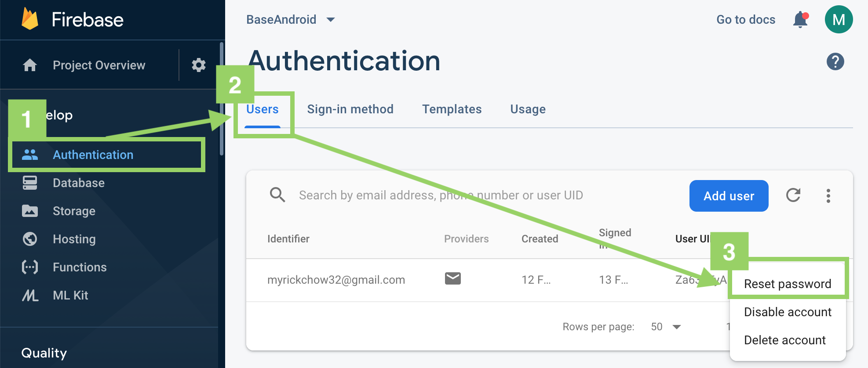This screenshot has height=368, width=868.
Task: Select Reset password from the context menu
Action: point(788,284)
